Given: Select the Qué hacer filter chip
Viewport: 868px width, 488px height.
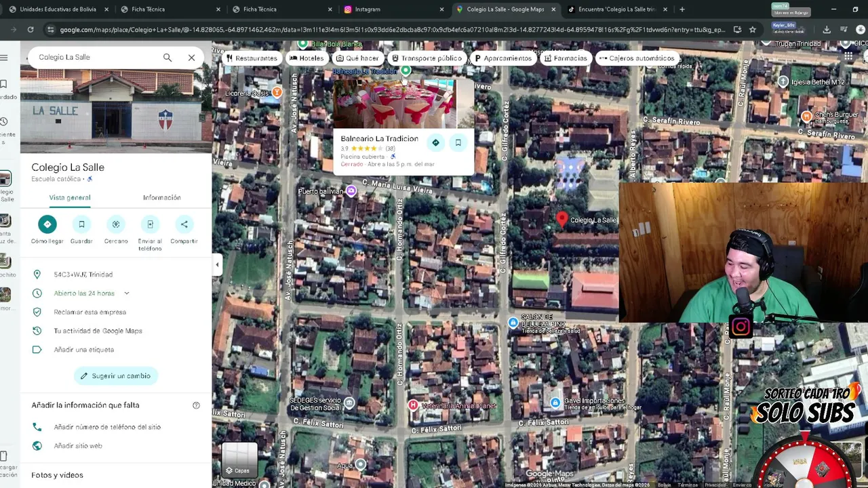Looking at the screenshot, I should [x=357, y=58].
